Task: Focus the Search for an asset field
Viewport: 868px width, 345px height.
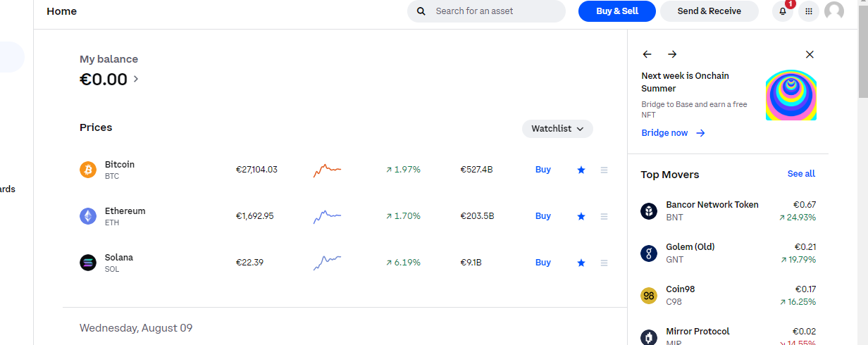Action: [x=486, y=11]
